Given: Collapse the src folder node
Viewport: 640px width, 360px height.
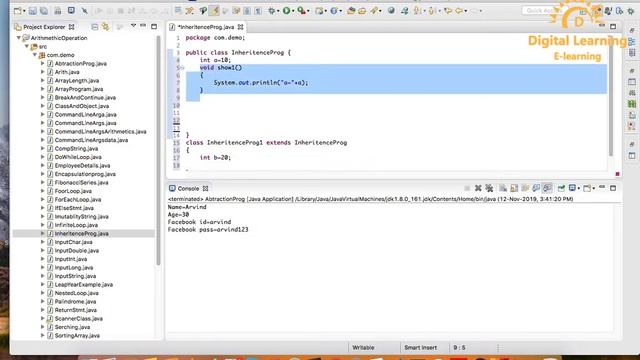Looking at the screenshot, I should point(27,47).
